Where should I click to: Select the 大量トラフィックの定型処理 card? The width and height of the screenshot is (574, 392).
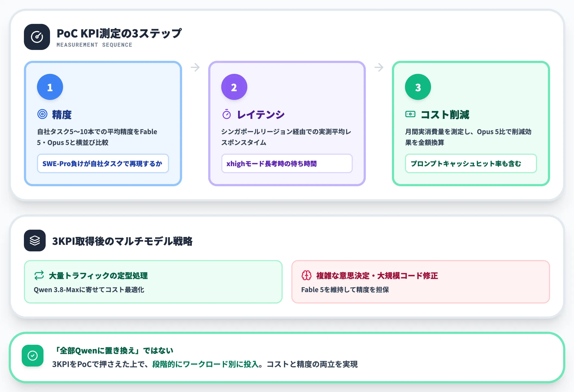pos(153,282)
